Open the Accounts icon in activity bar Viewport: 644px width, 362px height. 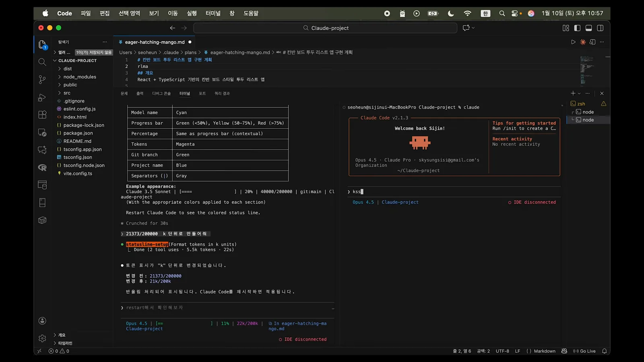[42, 321]
